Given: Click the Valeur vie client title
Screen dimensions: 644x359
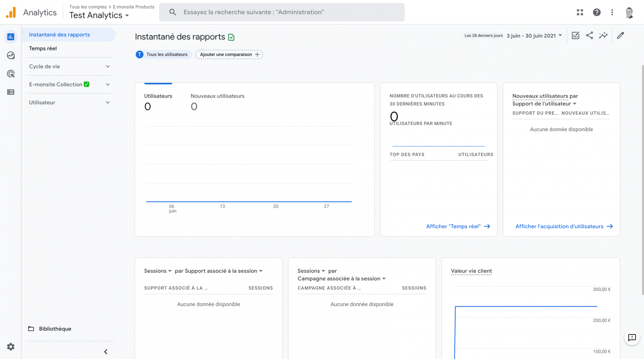Looking at the screenshot, I should click(x=471, y=271).
